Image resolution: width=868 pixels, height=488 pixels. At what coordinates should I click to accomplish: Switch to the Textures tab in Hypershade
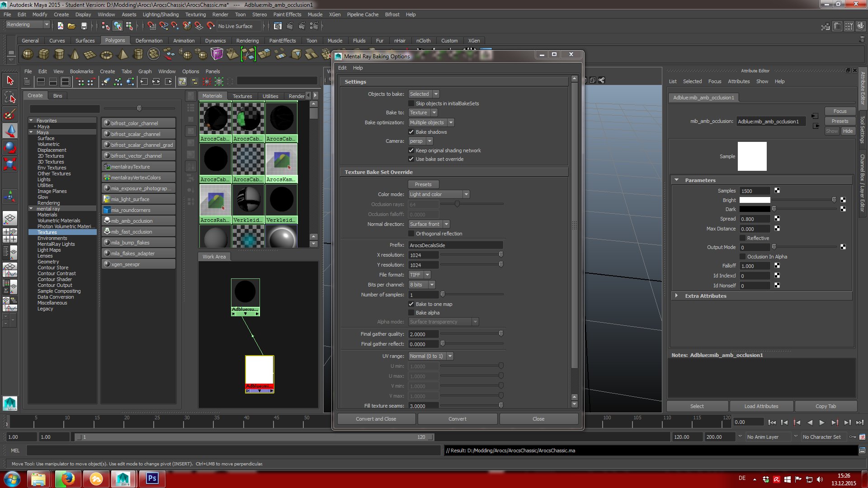(242, 96)
